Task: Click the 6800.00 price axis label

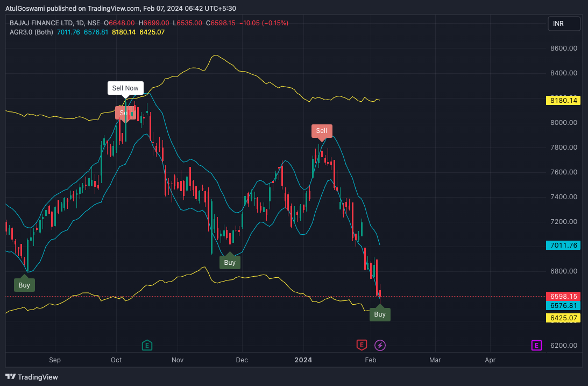Action: coord(564,271)
